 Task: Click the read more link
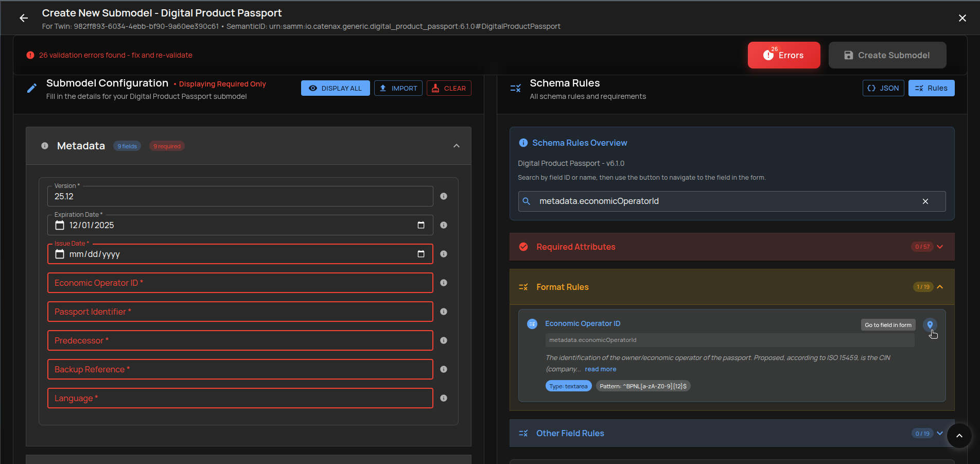(x=600, y=369)
